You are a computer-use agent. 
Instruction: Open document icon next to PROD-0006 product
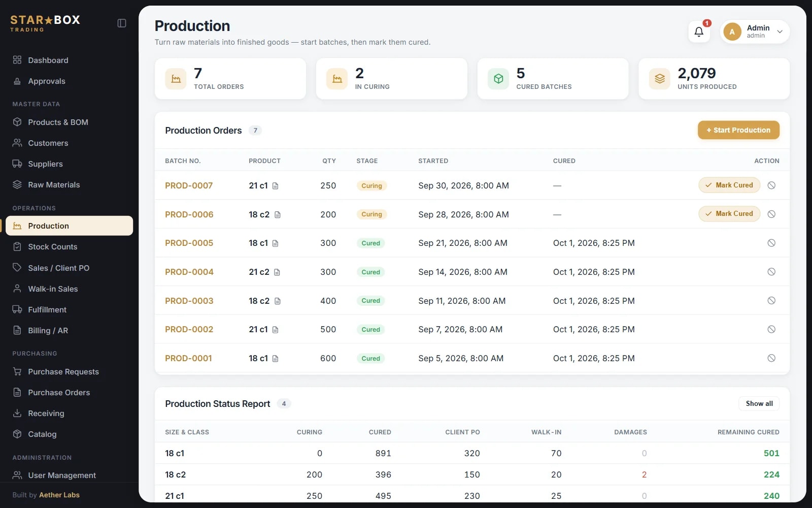pos(277,215)
